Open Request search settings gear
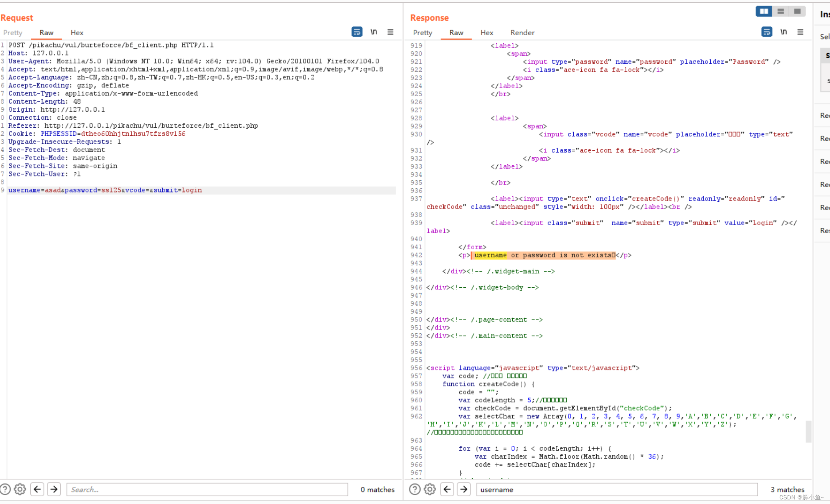Image resolution: width=830 pixels, height=504 pixels. [x=20, y=489]
